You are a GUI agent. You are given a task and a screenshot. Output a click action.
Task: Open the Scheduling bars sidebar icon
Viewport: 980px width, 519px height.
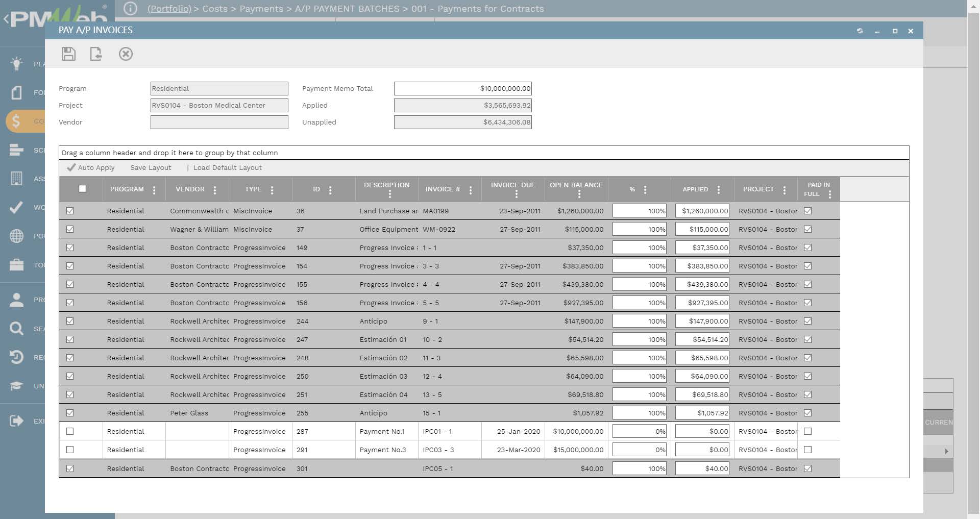(x=16, y=150)
